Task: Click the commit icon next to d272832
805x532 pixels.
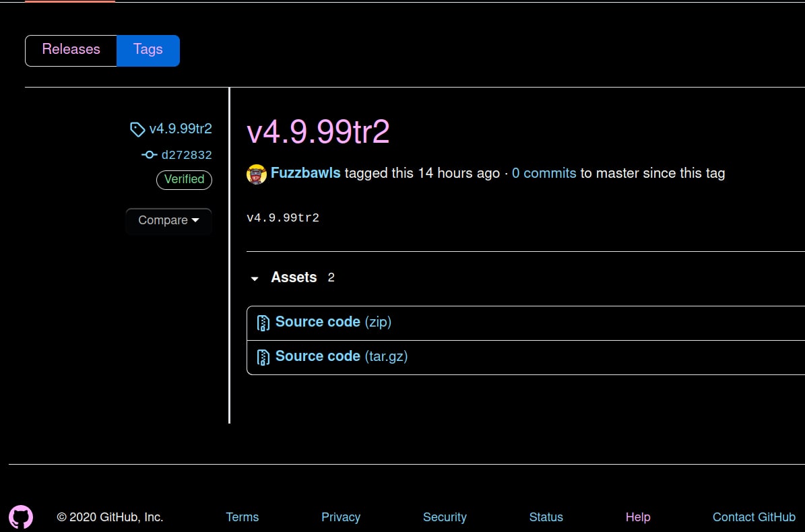Action: point(150,155)
